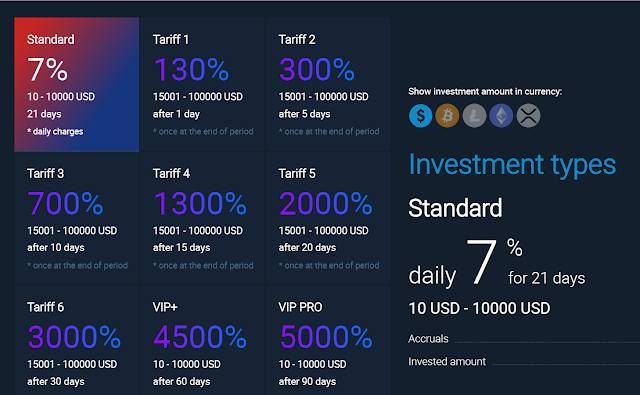Choose the Standard 7% plan card
Screen dimensions: 640x395
[77, 84]
